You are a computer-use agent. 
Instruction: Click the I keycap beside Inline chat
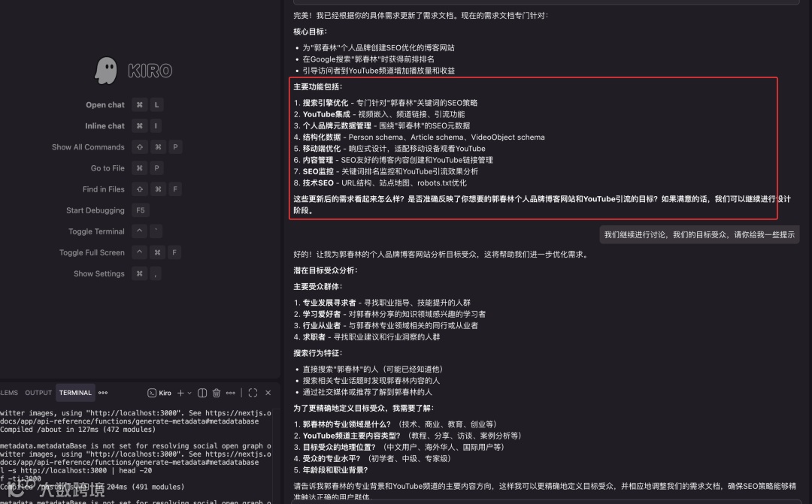point(156,125)
